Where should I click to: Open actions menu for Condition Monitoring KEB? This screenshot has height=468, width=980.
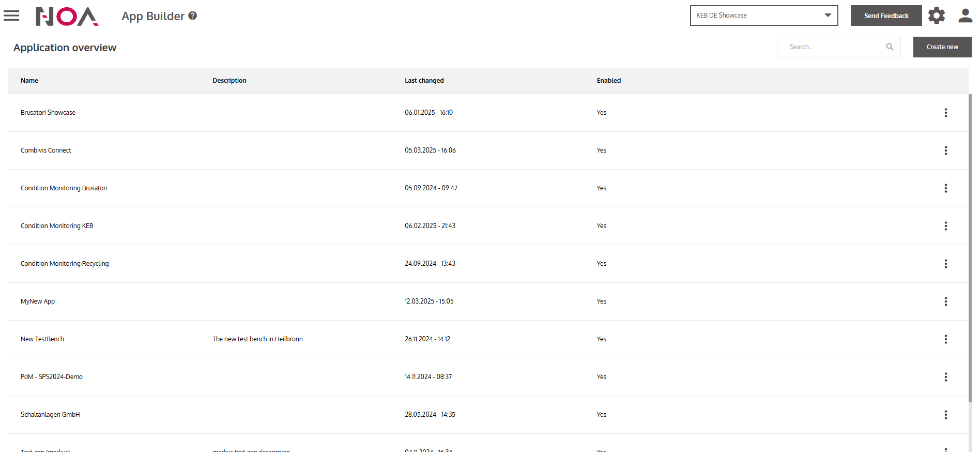click(x=945, y=226)
